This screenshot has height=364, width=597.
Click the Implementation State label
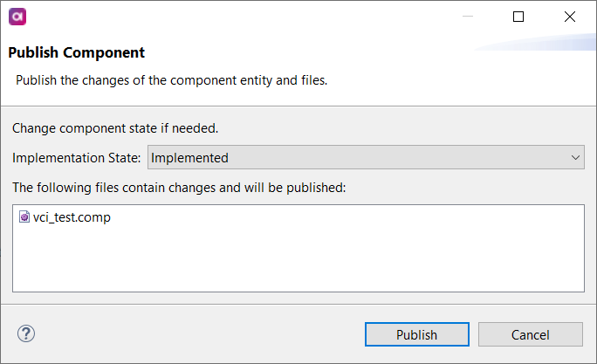pos(76,158)
